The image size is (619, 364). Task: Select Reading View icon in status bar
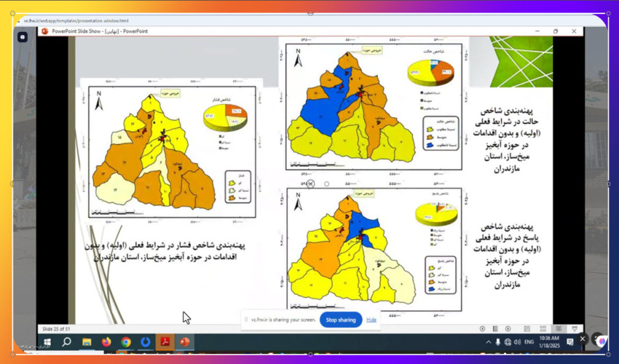(559, 328)
